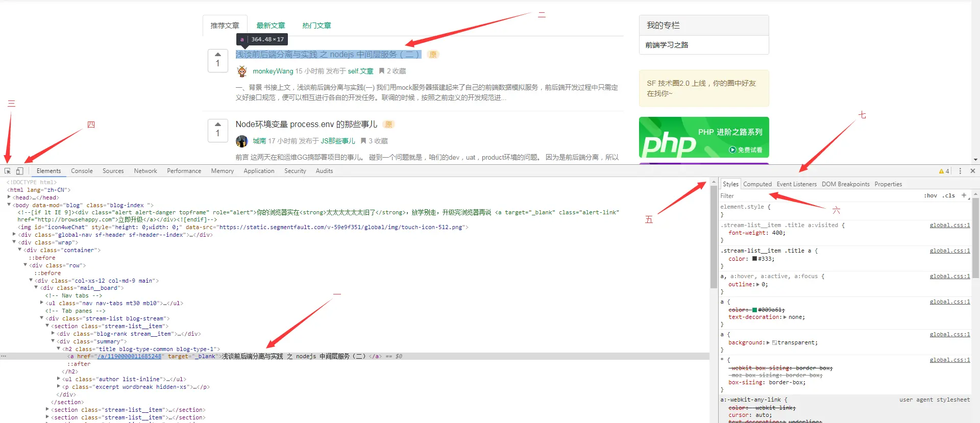Expand the background transparent value triangle
Image resolution: width=980 pixels, height=423 pixels.
pos(768,342)
